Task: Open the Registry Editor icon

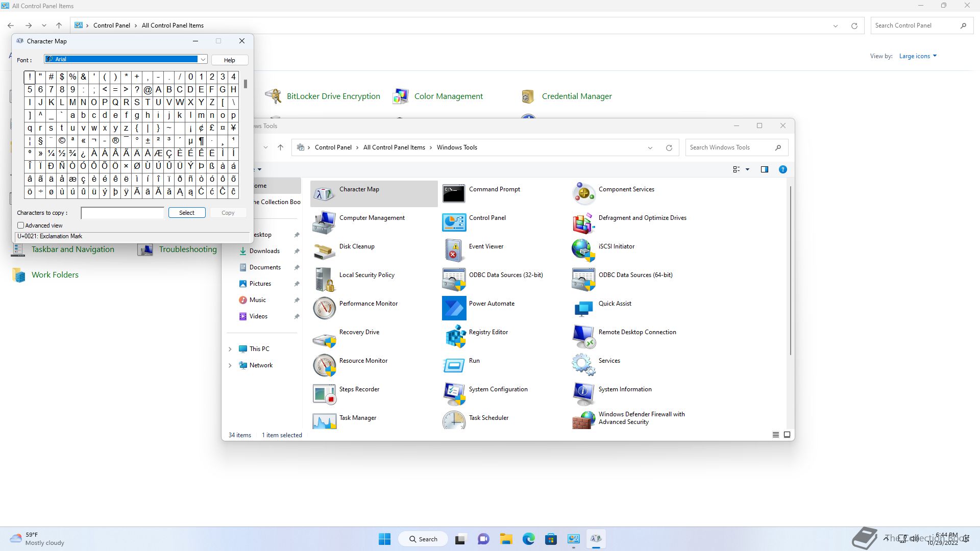Action: 454,336
